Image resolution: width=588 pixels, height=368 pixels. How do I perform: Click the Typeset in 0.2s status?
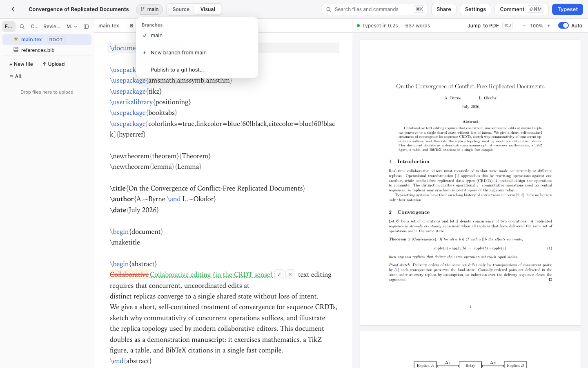click(x=377, y=25)
